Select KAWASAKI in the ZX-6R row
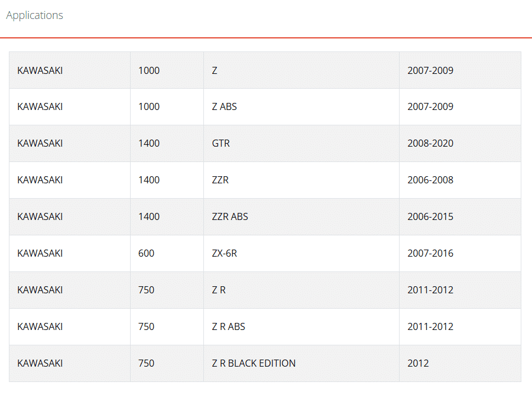 (x=40, y=253)
